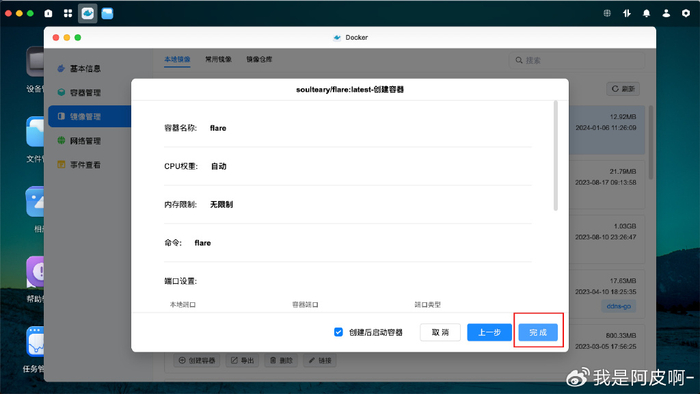Switch to the 常用镜像 tab

pos(218,59)
